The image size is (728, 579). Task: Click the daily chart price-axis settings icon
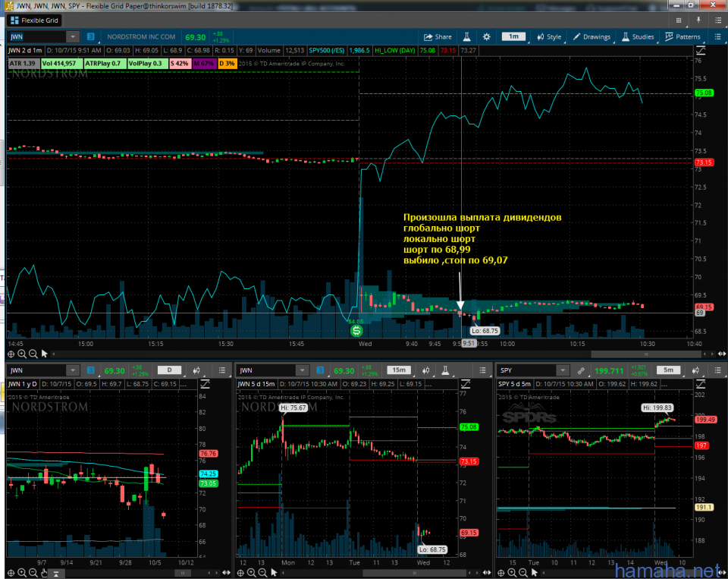click(205, 384)
